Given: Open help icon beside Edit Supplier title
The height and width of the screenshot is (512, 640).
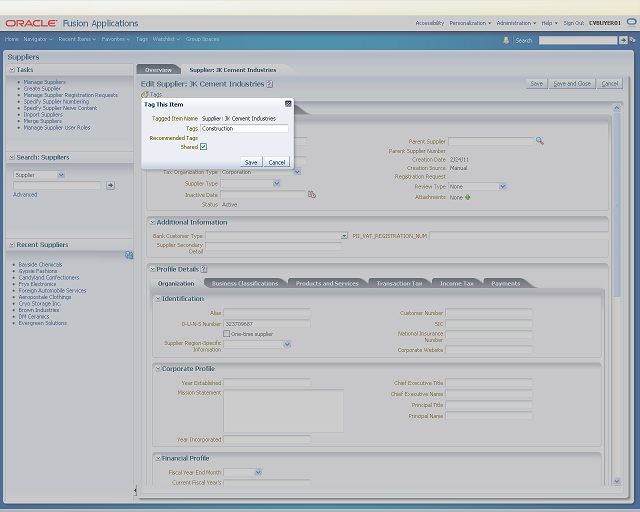Looking at the screenshot, I should coord(269,84).
